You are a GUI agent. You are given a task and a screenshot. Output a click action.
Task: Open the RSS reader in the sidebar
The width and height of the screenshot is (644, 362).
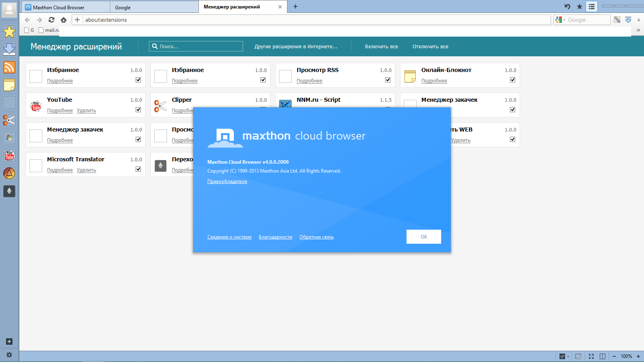9,67
